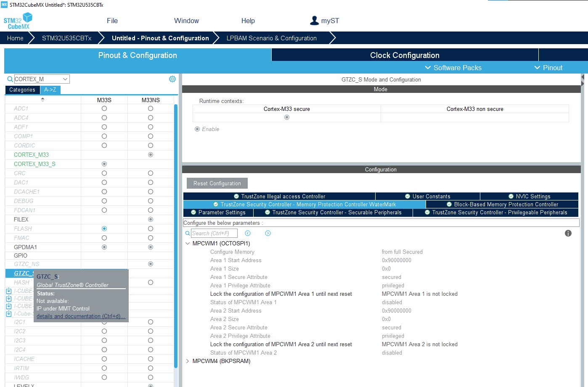Select the M33NS radio button for HASH
The height and width of the screenshot is (387, 588).
point(151,282)
